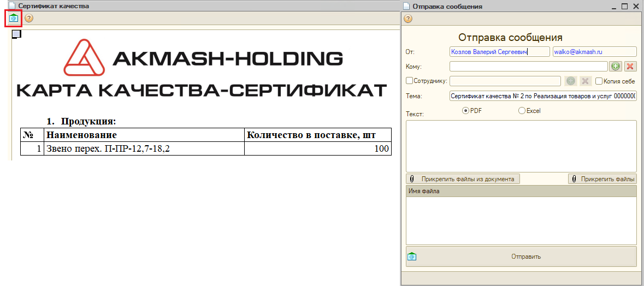Click Количество в поставке, шт header
Viewport: 644px width, 286px height.
(x=318, y=135)
